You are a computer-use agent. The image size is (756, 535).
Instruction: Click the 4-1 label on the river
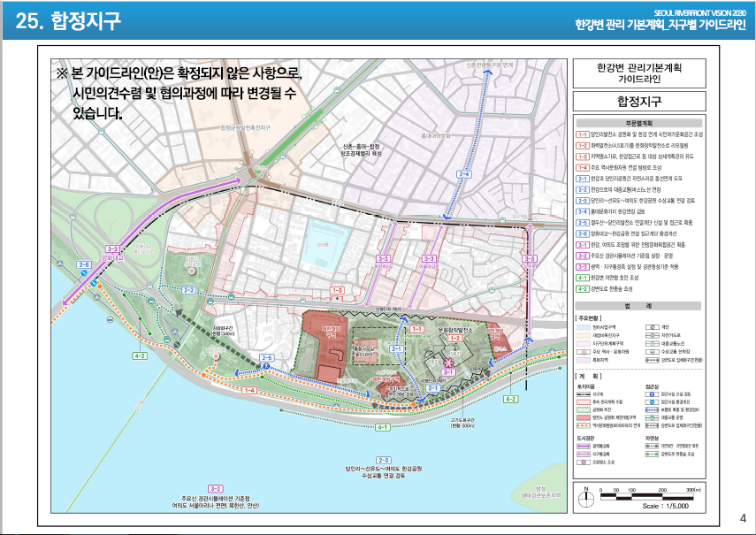(x=382, y=427)
